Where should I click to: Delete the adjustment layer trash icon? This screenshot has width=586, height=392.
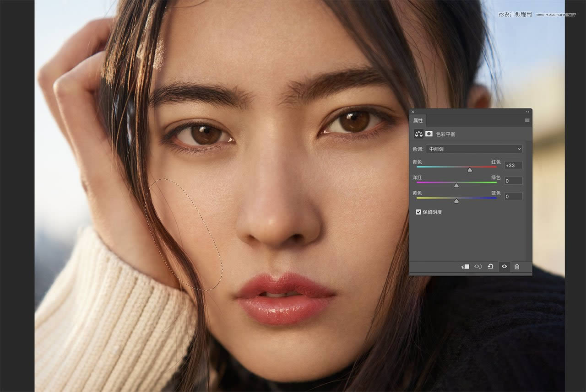click(517, 267)
